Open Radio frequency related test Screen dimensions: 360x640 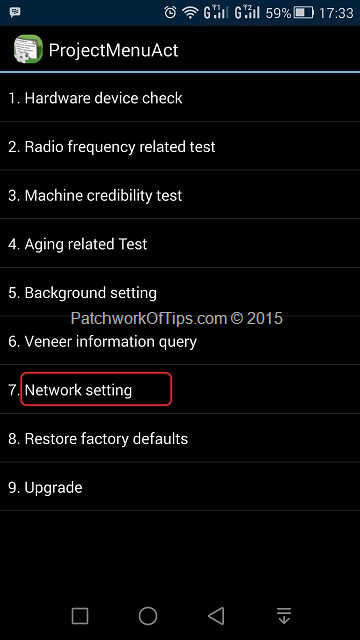180,147
